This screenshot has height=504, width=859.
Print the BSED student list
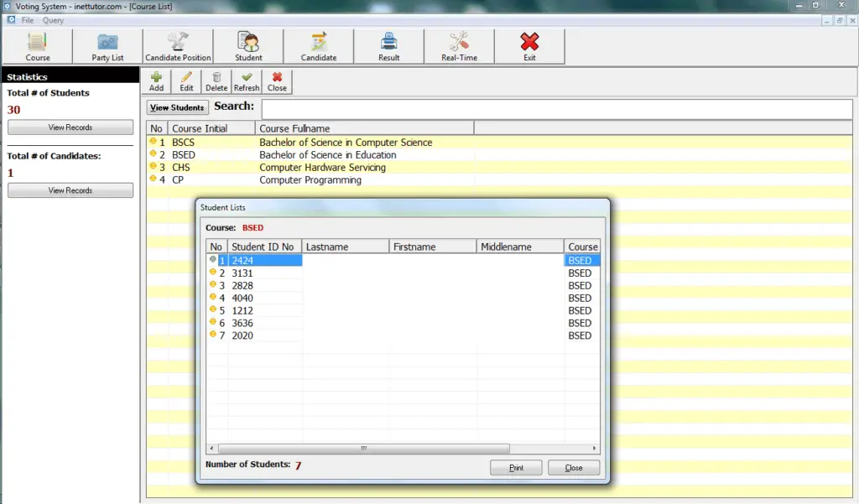[x=515, y=467]
